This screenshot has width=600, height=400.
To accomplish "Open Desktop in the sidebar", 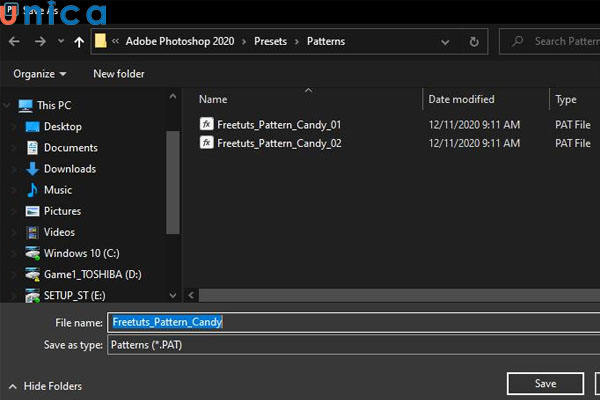I will [63, 126].
